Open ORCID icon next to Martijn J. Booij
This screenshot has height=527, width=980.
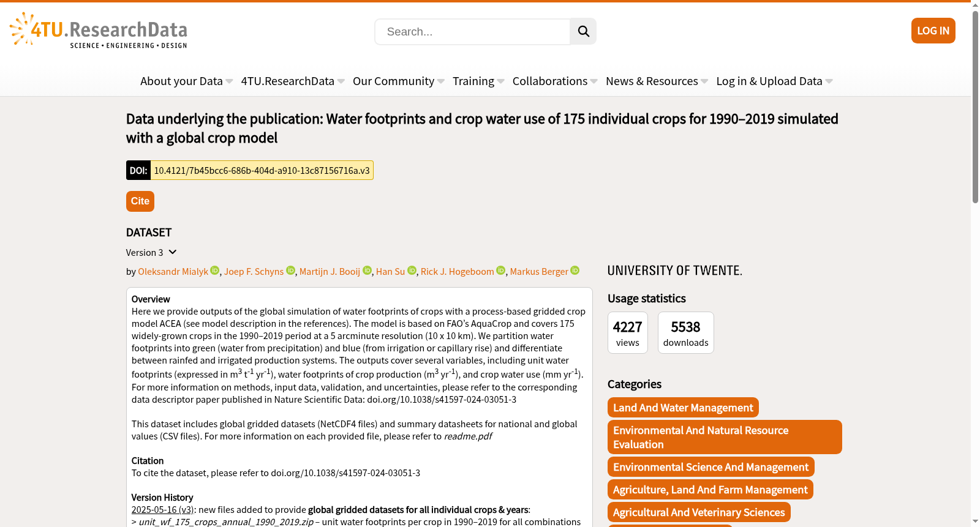pos(367,271)
